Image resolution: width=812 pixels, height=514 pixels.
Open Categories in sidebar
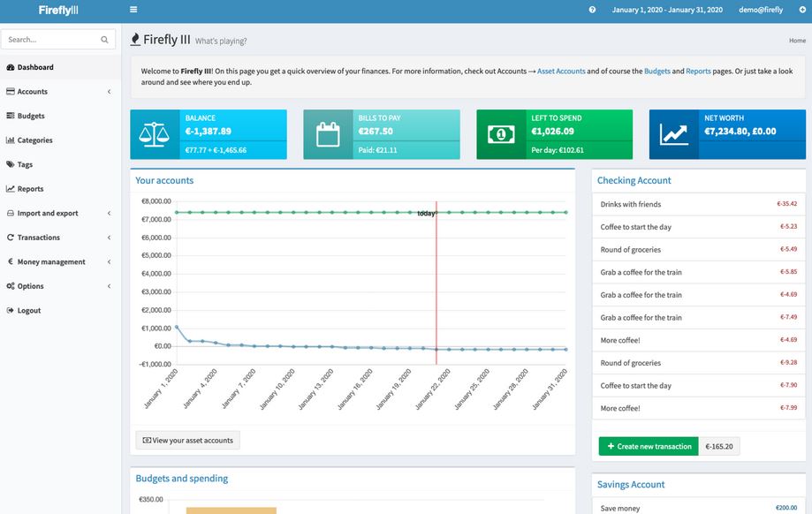[x=61, y=140]
